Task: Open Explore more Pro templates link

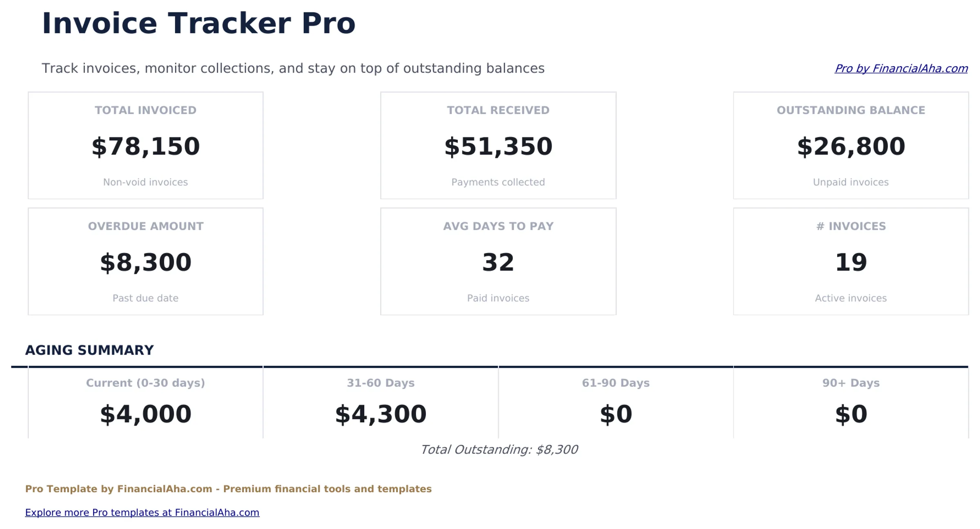Action: pos(141,512)
